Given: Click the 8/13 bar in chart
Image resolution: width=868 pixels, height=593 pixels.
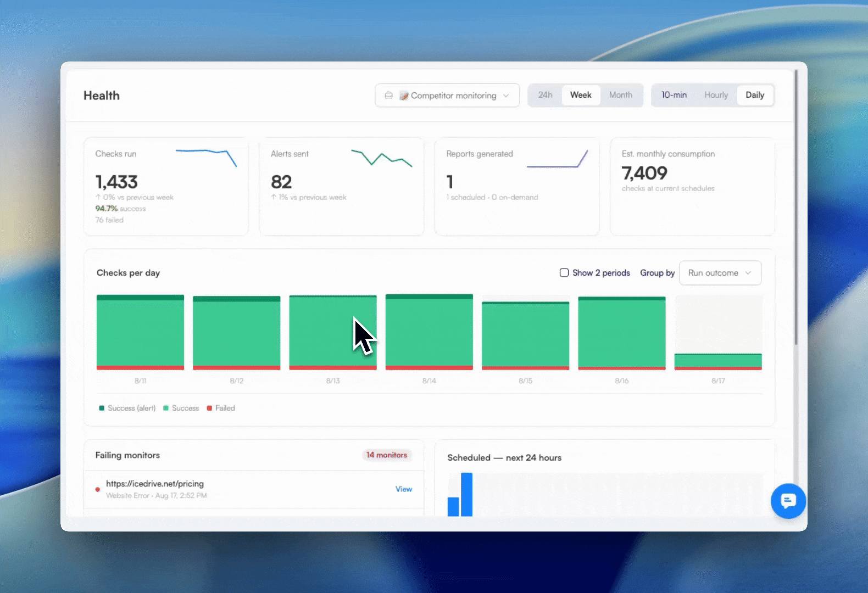Looking at the screenshot, I should click(333, 333).
